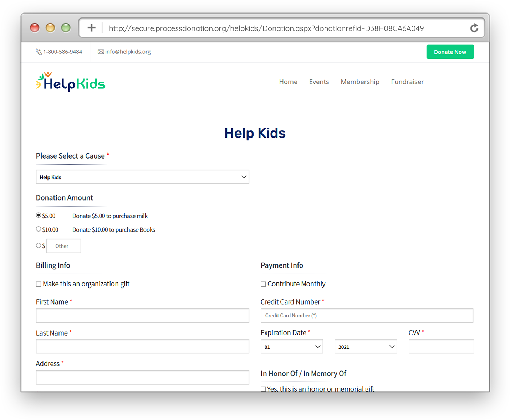The image size is (510, 420).
Task: Open the Events menu item
Action: [319, 82]
